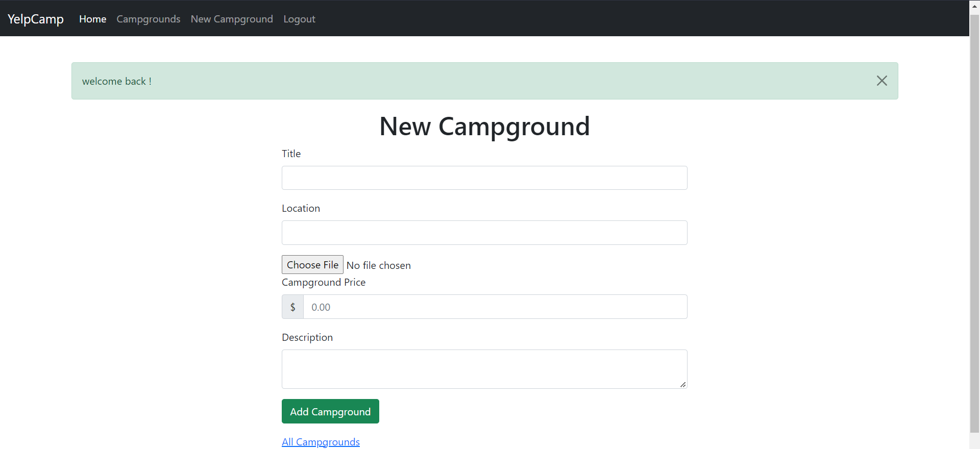
Task: Click the 'Title' field label
Action: pyautogui.click(x=291, y=154)
